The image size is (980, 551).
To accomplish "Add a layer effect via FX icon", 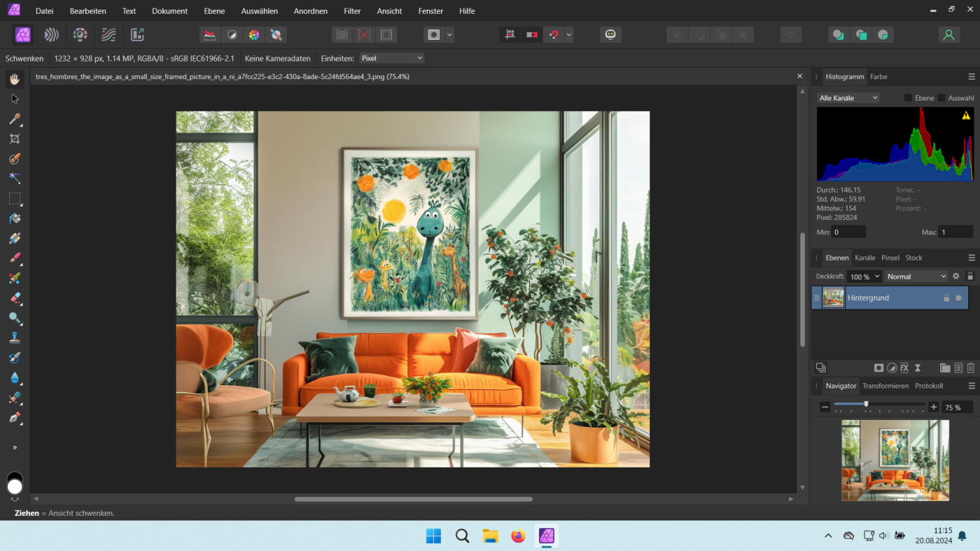I will [x=904, y=368].
